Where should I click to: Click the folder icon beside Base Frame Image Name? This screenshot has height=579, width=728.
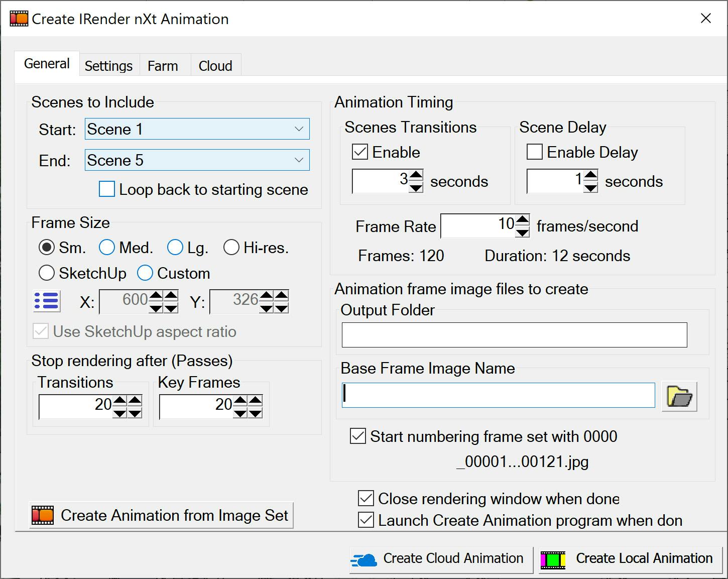679,396
